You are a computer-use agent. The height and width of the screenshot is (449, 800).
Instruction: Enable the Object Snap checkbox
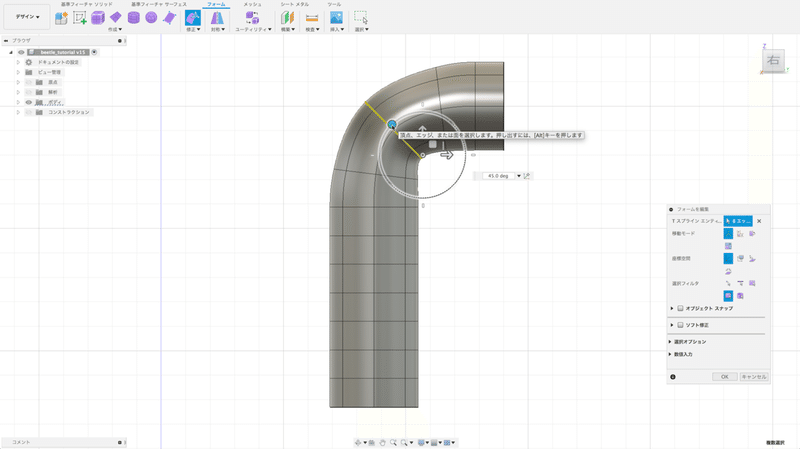(680, 308)
